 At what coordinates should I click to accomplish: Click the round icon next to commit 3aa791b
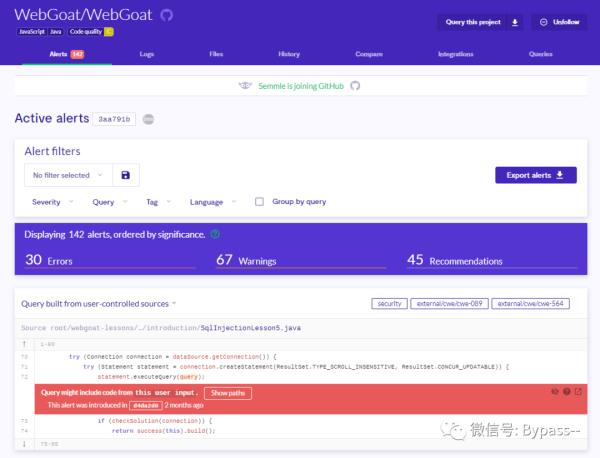coord(148,119)
